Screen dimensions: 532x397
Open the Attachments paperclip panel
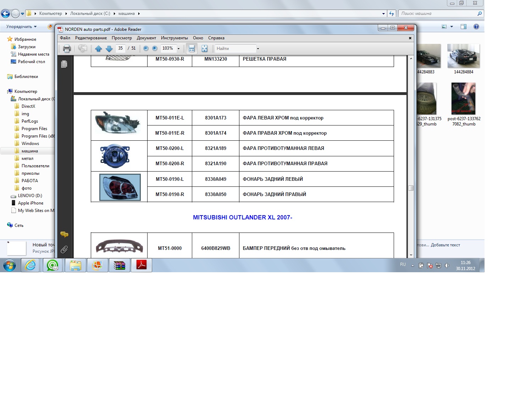(64, 250)
